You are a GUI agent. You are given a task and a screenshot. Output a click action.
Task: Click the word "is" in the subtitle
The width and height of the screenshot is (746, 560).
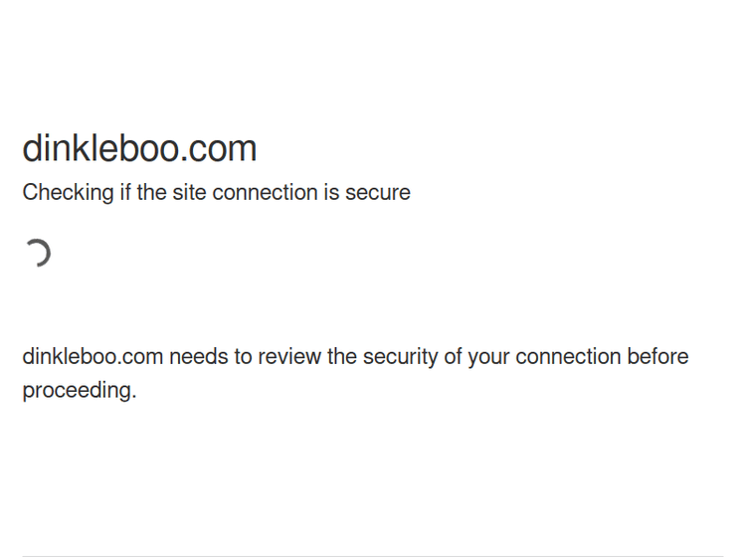click(331, 192)
